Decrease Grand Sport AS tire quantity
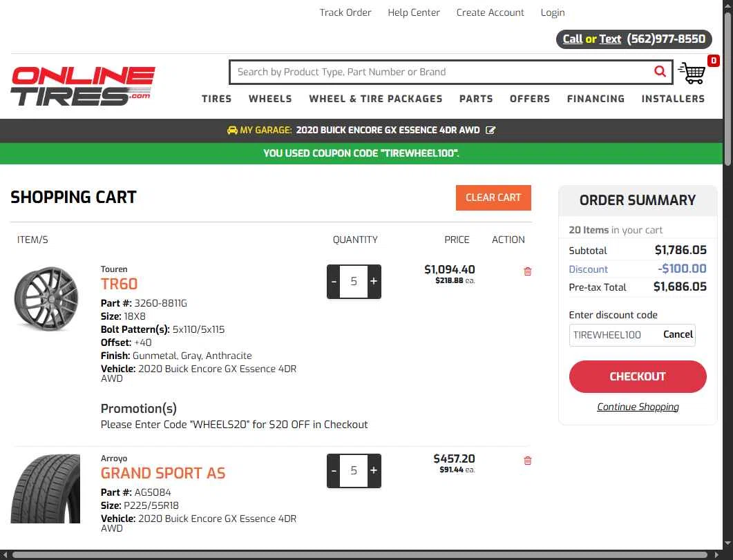The height and width of the screenshot is (560, 733). click(x=333, y=471)
